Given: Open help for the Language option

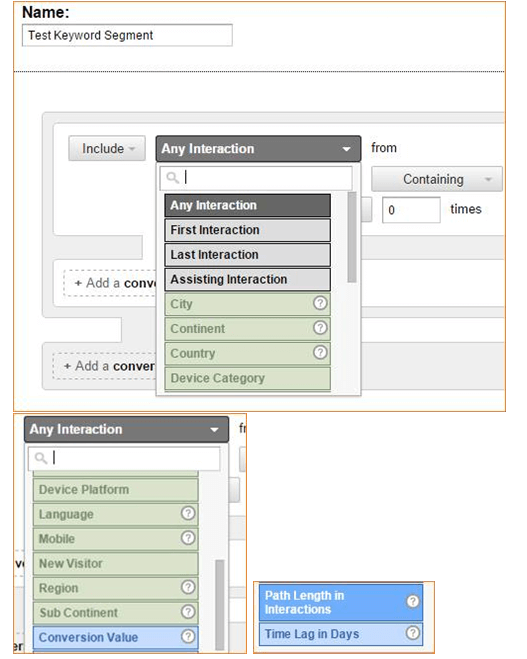Looking at the screenshot, I should 188,513.
